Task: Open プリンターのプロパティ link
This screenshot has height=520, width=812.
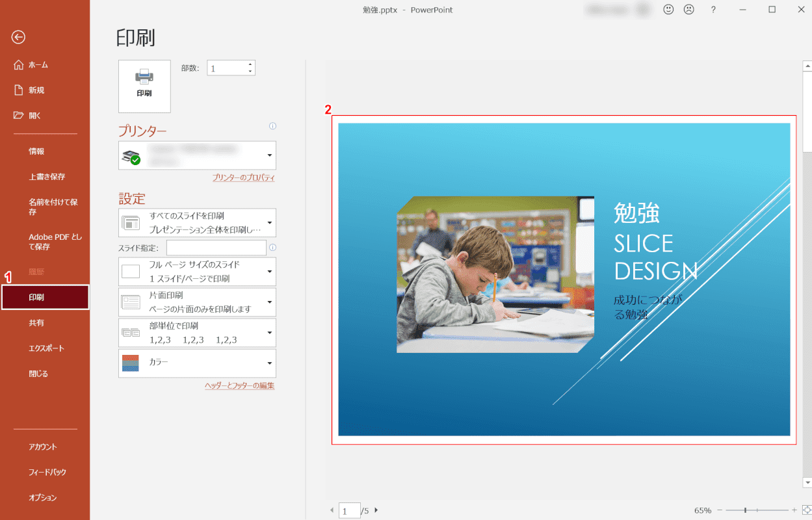Action: 243,177
